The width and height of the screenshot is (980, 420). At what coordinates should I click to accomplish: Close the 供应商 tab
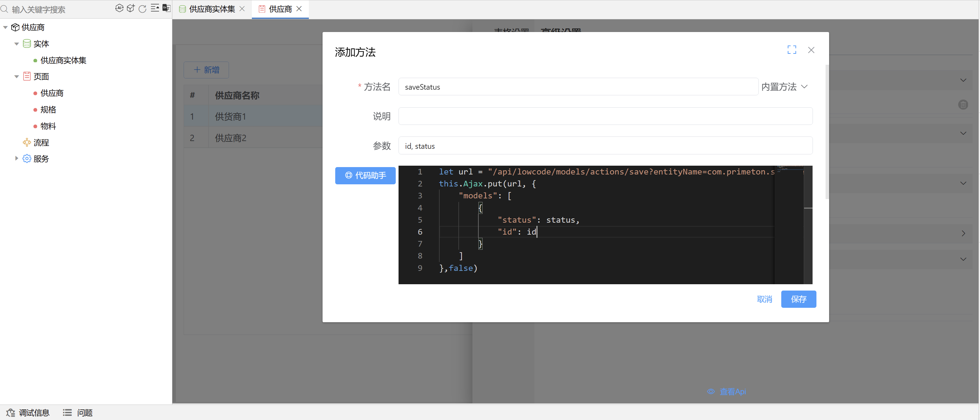pos(299,9)
